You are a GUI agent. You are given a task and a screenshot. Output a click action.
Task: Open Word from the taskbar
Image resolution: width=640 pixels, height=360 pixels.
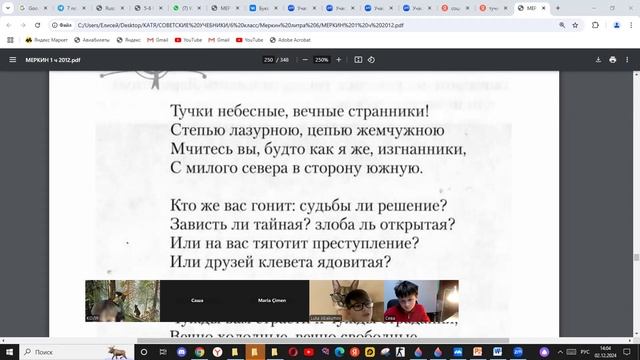pyautogui.click(x=497, y=352)
